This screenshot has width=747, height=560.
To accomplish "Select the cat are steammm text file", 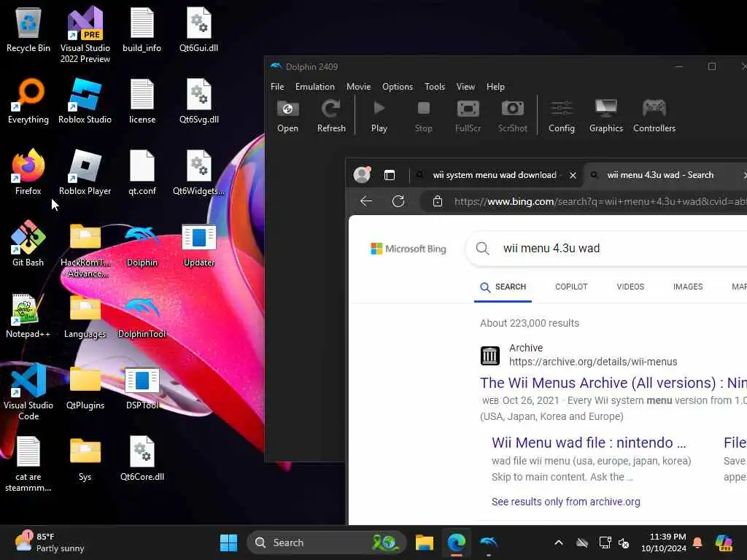I will coord(28,464).
